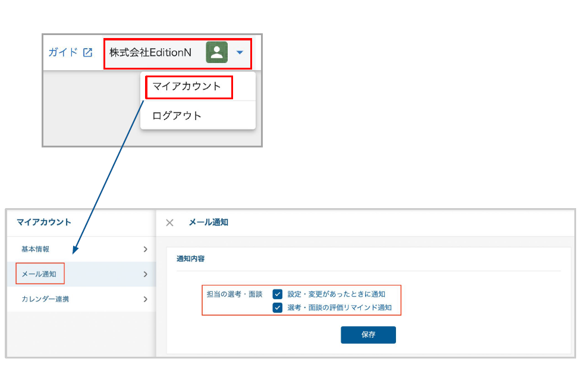This screenshot has width=588, height=371.
Task: Expand the 基本情報 row chevron
Action: pos(145,249)
